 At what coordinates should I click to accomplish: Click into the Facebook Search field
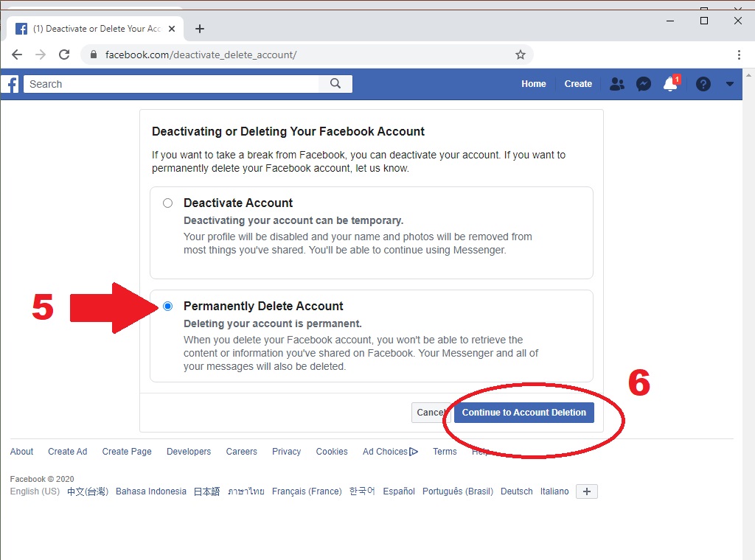pyautogui.click(x=173, y=84)
